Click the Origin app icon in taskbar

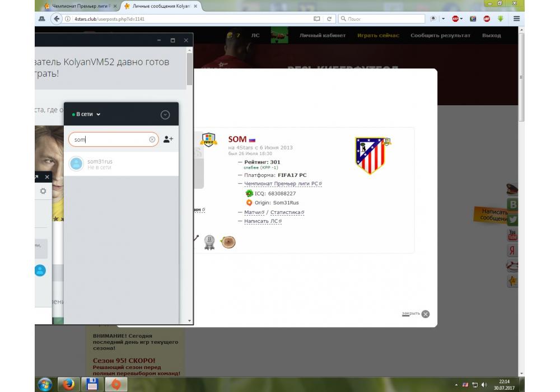click(116, 385)
